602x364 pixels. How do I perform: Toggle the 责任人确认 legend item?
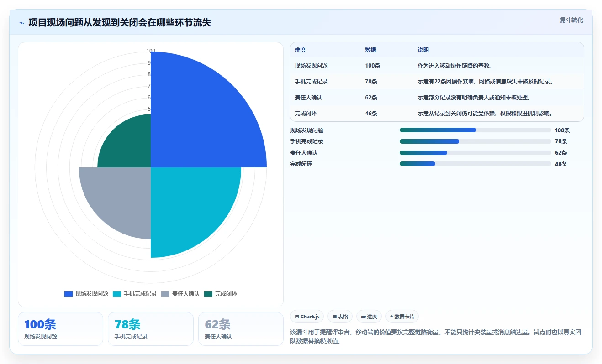point(180,294)
